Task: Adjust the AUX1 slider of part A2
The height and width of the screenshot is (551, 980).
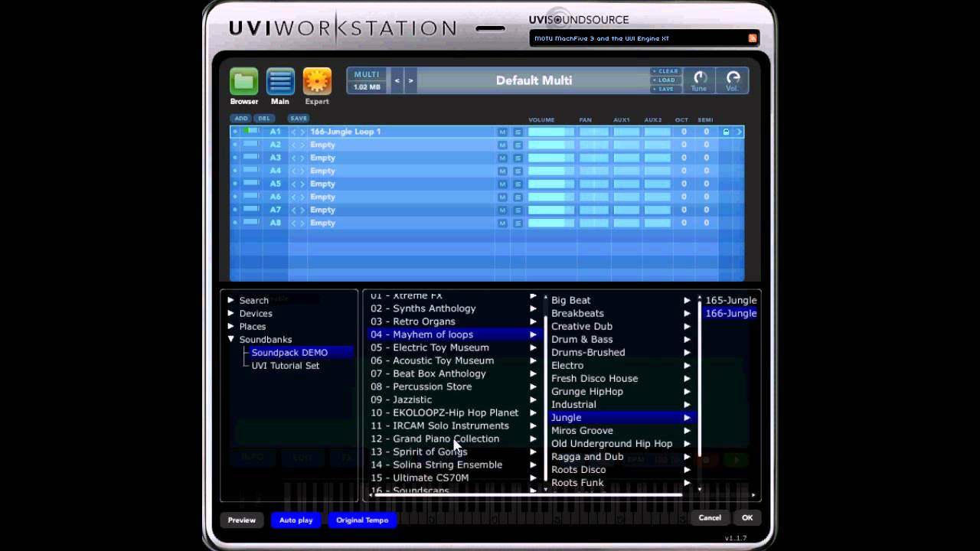Action: point(626,145)
